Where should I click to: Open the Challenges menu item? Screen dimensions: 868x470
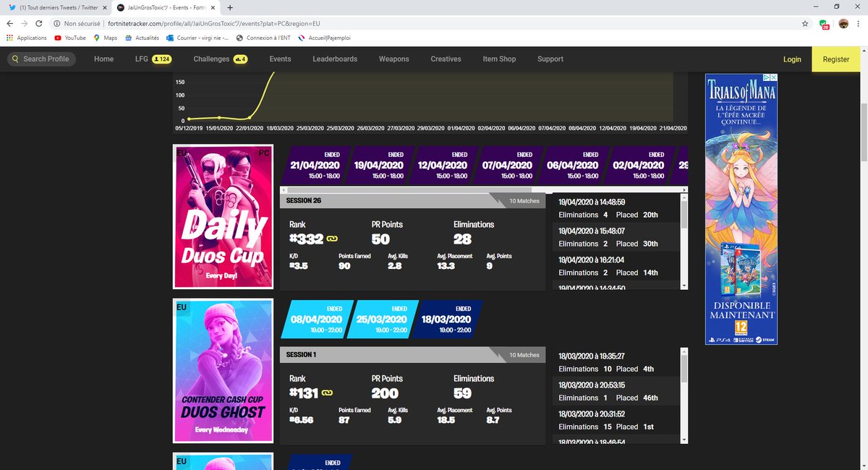click(x=221, y=59)
